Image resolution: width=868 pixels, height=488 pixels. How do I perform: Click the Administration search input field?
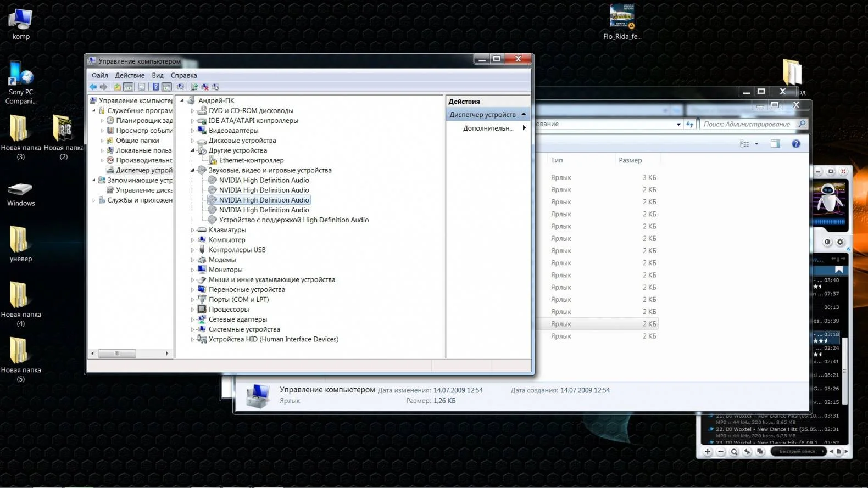(x=747, y=124)
